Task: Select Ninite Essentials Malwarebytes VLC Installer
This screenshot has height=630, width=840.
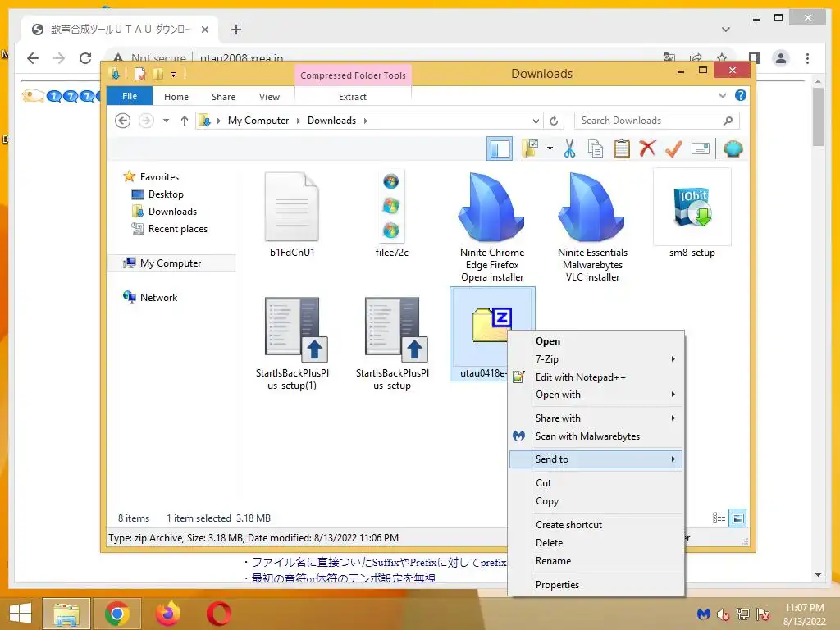Action: tap(592, 226)
